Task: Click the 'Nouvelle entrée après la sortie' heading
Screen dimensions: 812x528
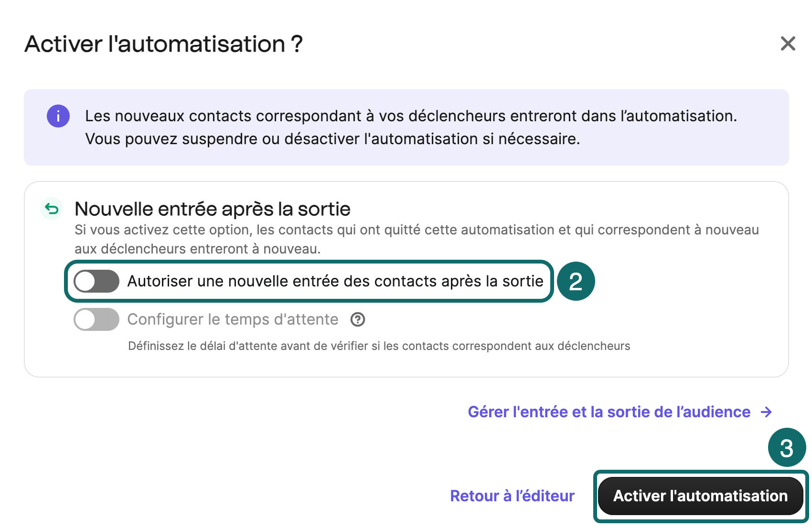Action: pyautogui.click(x=213, y=209)
